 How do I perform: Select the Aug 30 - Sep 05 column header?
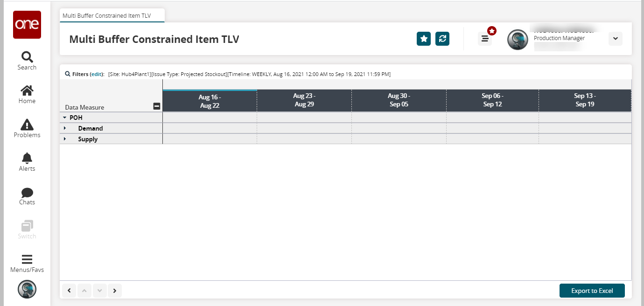click(399, 101)
